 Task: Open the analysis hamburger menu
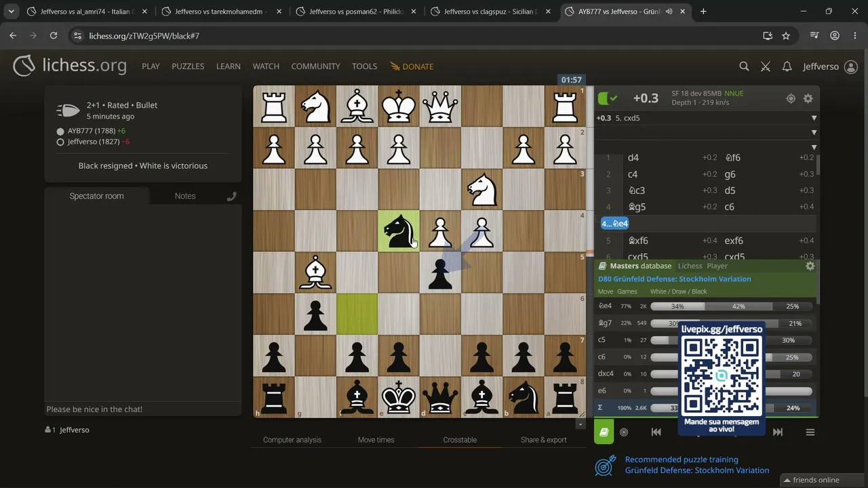coord(810,432)
